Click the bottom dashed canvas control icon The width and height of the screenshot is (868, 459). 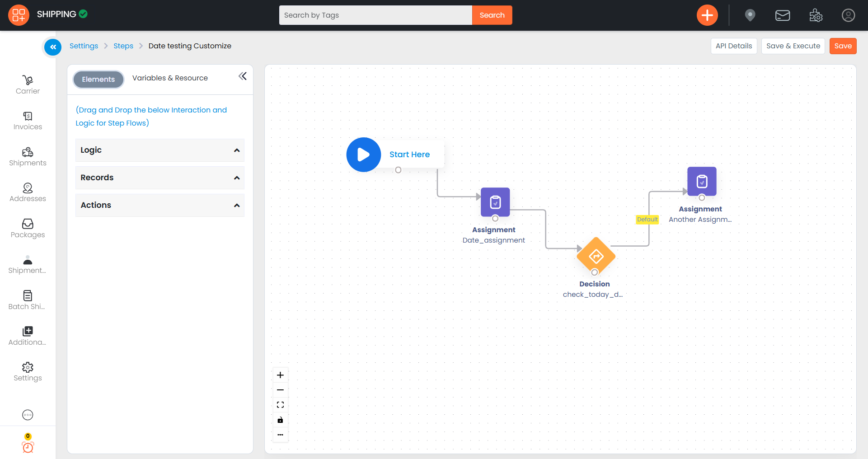point(280,435)
